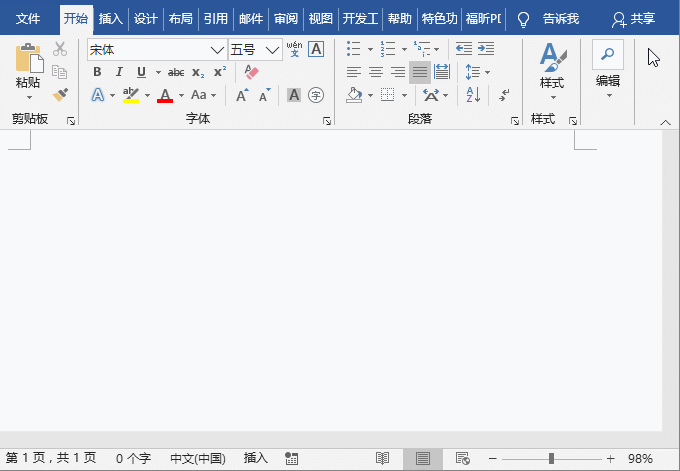Click the zoom slider handle

pos(551,458)
